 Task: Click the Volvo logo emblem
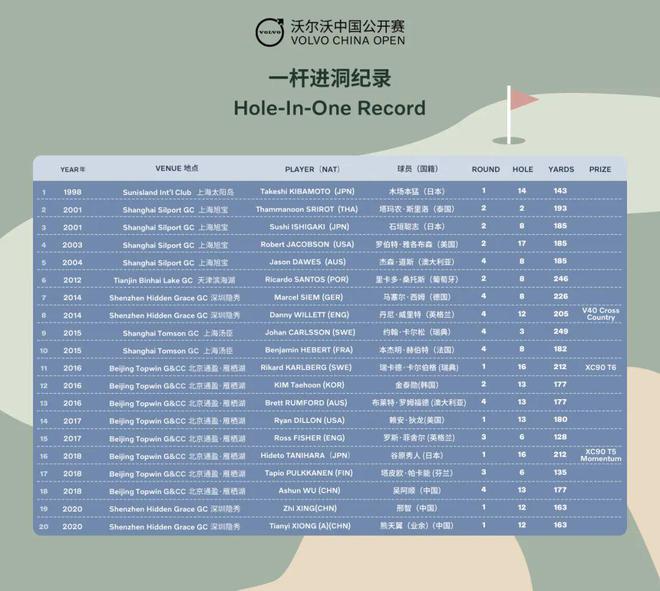[270, 32]
